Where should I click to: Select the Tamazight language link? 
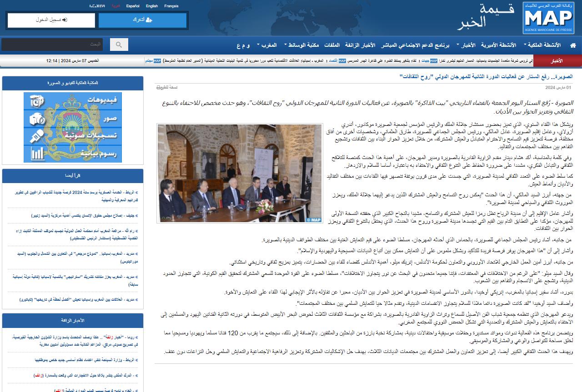(97, 6)
